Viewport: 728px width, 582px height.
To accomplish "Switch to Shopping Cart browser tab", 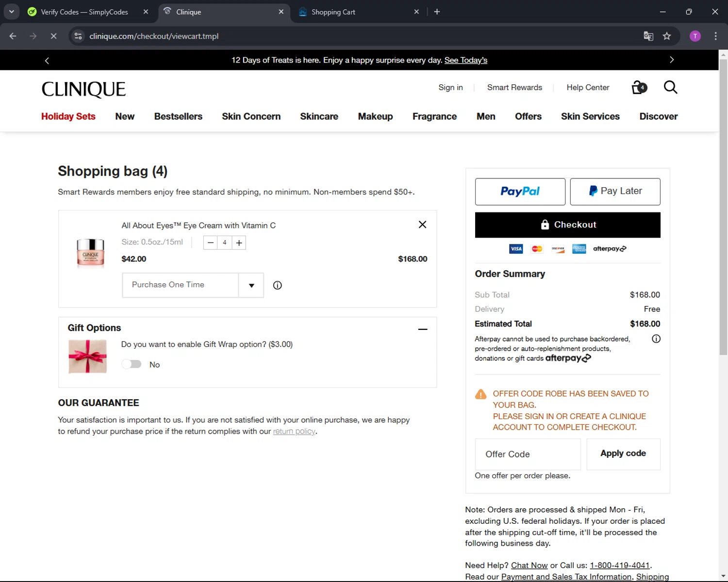I will 333,12.
